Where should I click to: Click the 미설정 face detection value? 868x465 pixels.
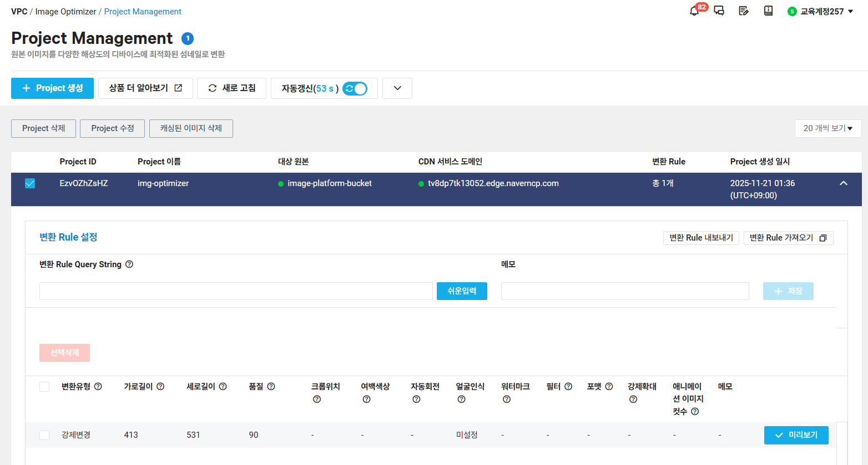[x=467, y=435]
